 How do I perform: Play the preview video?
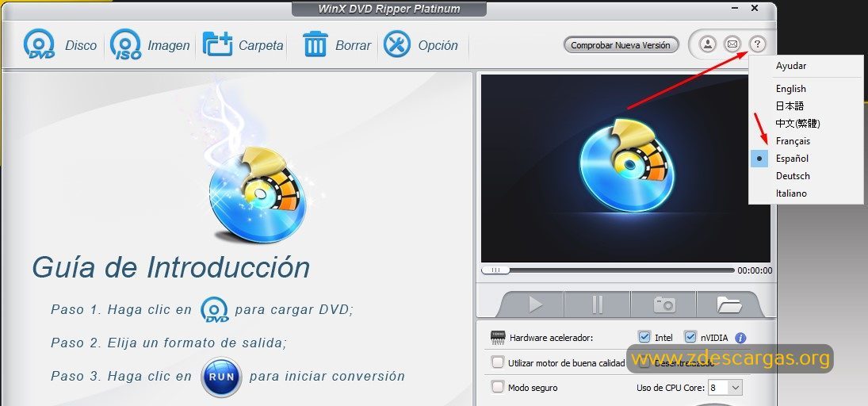point(535,304)
